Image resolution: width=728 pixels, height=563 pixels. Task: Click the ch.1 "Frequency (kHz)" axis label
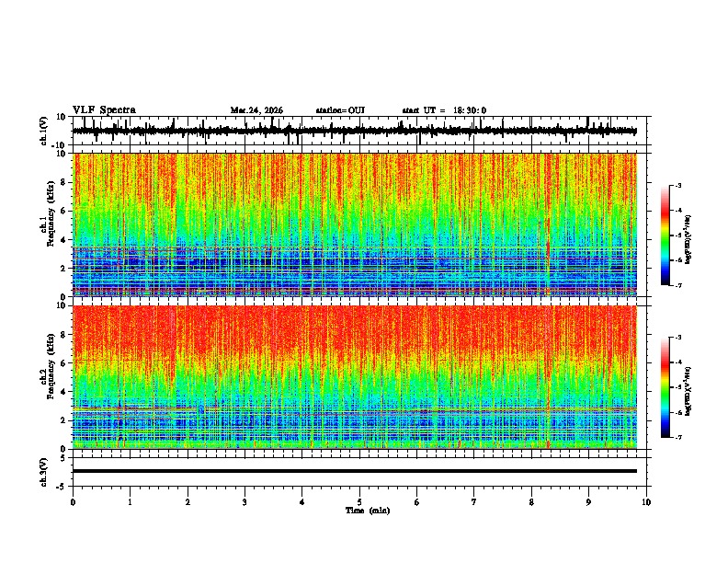point(51,213)
